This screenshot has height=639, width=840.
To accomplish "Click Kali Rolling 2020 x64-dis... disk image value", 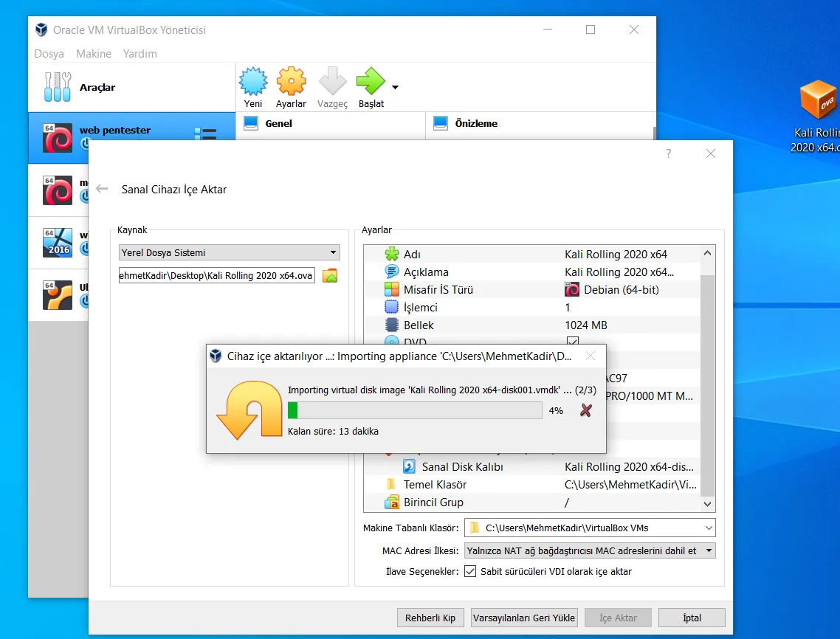I will [x=630, y=467].
